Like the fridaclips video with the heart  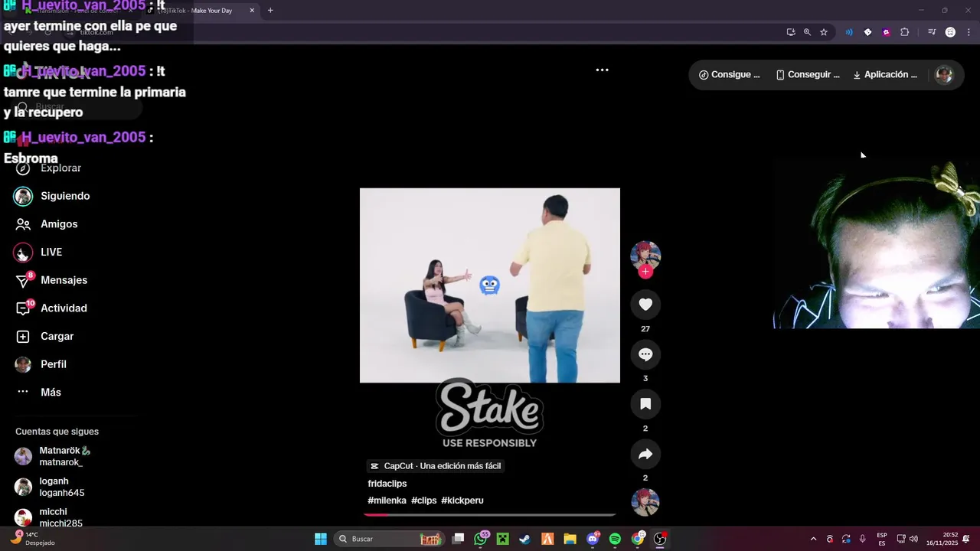pyautogui.click(x=645, y=305)
